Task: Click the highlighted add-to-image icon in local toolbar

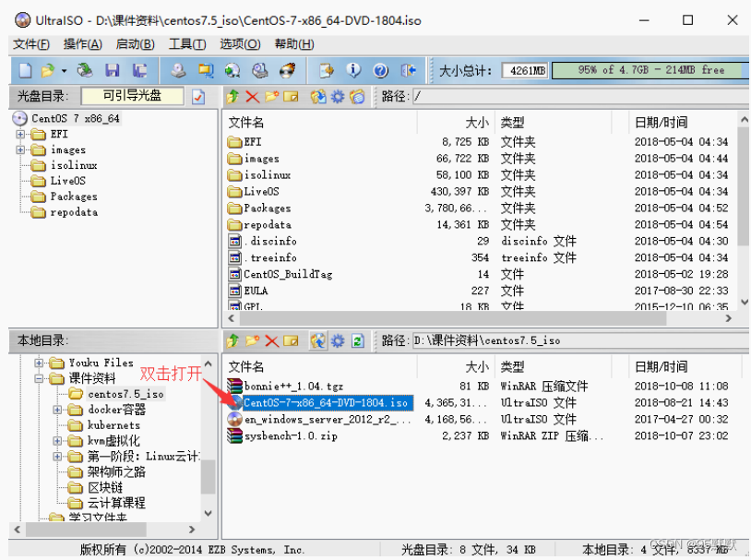Action: click(x=318, y=341)
